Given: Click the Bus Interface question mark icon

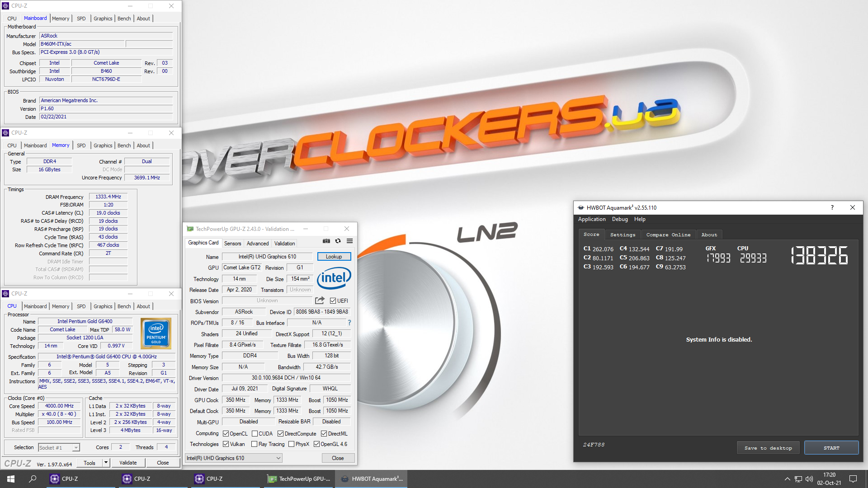Looking at the screenshot, I should coord(349,323).
